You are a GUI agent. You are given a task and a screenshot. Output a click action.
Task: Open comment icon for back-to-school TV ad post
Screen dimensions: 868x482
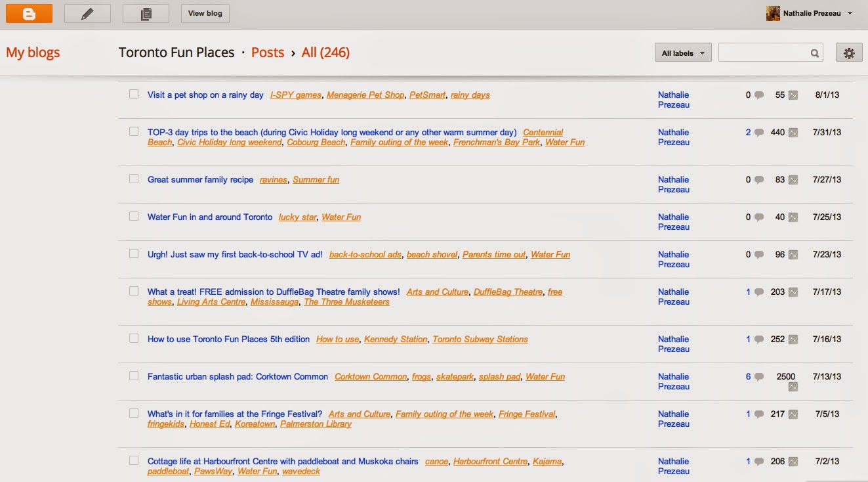coord(759,255)
